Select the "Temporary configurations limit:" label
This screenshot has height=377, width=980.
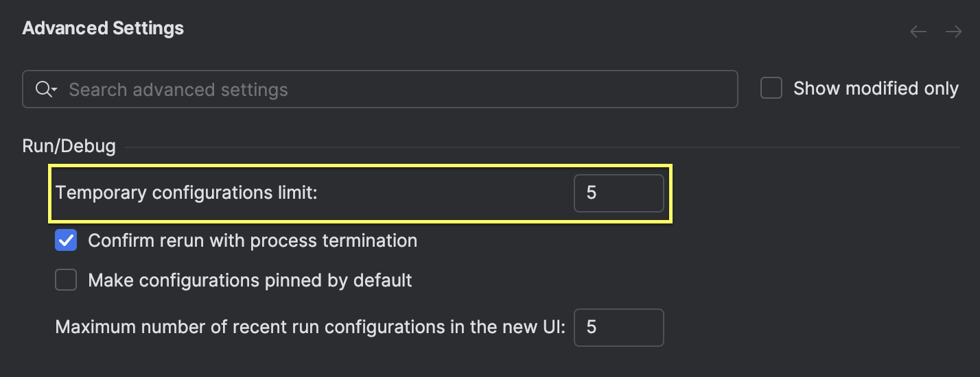coord(187,193)
